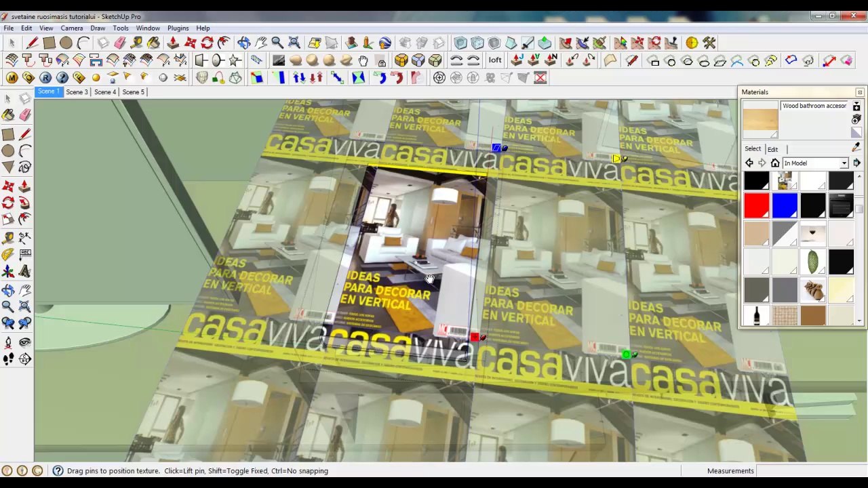Click the Joint Push Pull V icon
868x488 pixels.
coord(534,61)
